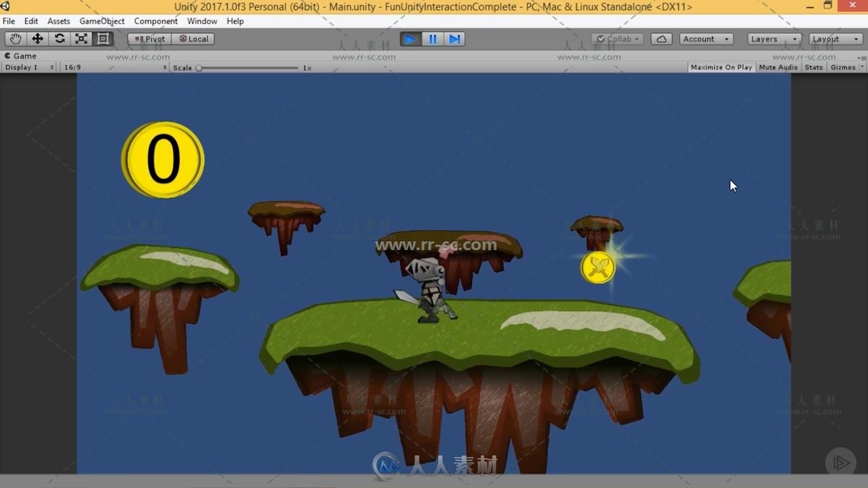
Task: Select the Game view tab
Action: tap(21, 56)
